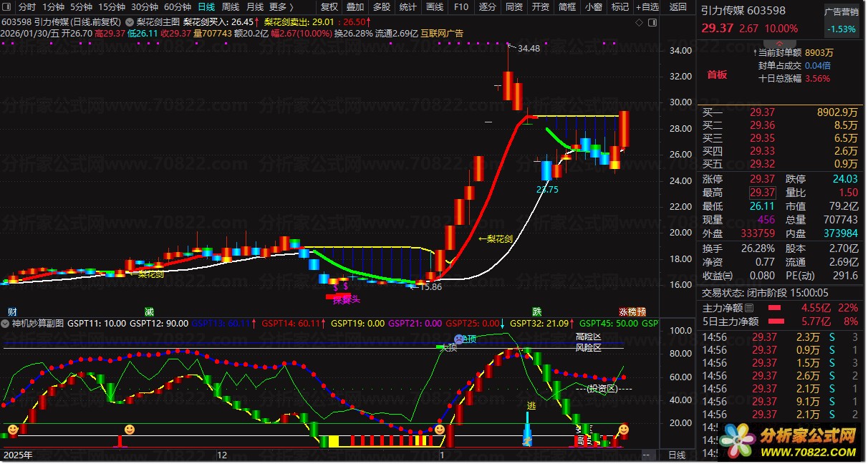Click the 涨榜预 marker at chart bottom right
This screenshot has height=464, width=868.
[632, 312]
